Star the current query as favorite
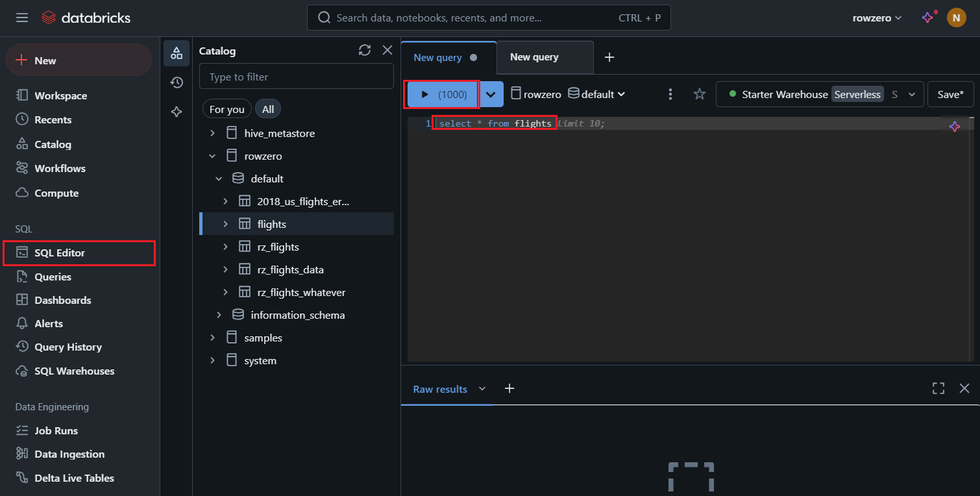Viewport: 980px width, 496px height. (x=699, y=94)
